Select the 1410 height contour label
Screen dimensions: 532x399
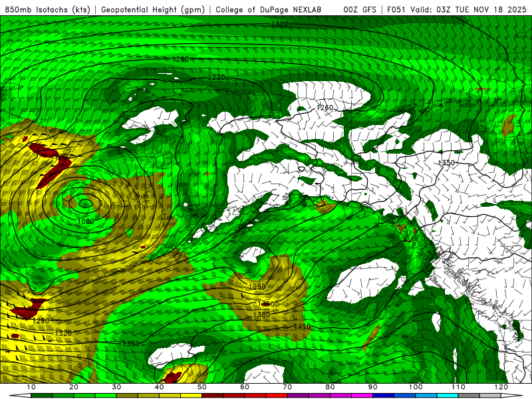pyautogui.click(x=302, y=327)
